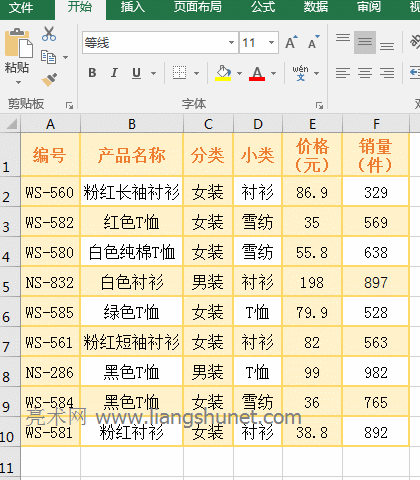Screen dimensions: 420x480
Task: Click the Cut scissors icon
Action: (49, 34)
